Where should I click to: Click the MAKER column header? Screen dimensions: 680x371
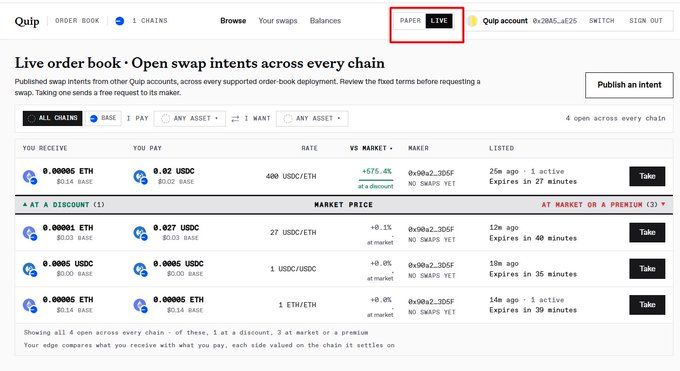point(418,148)
